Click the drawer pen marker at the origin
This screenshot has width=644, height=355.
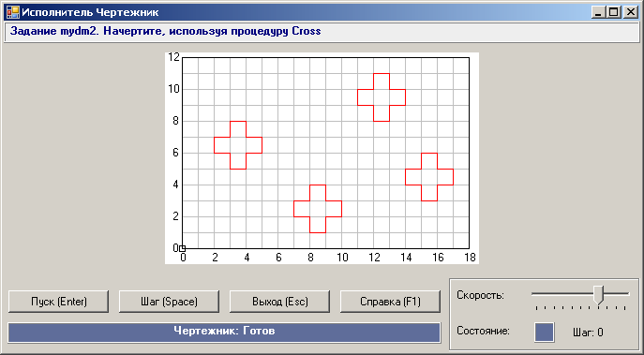(183, 248)
